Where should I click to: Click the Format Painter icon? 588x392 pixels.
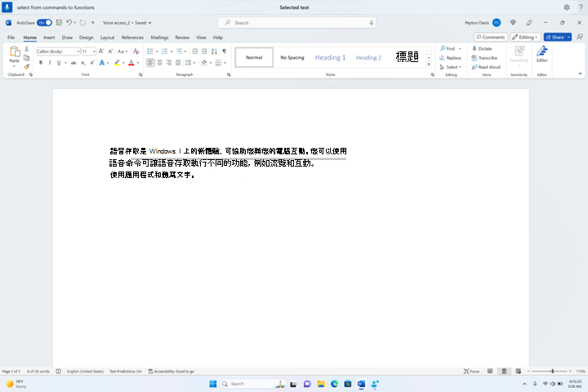[x=27, y=67]
